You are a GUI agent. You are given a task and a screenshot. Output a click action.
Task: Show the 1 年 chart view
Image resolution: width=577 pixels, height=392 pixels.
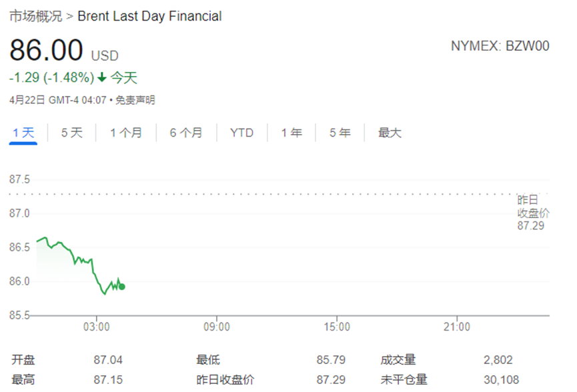(x=292, y=133)
